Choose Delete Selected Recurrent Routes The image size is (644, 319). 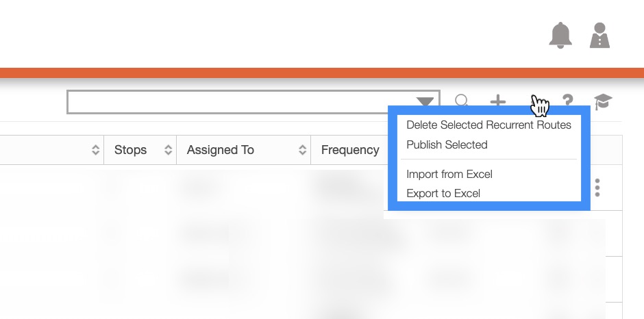(488, 125)
